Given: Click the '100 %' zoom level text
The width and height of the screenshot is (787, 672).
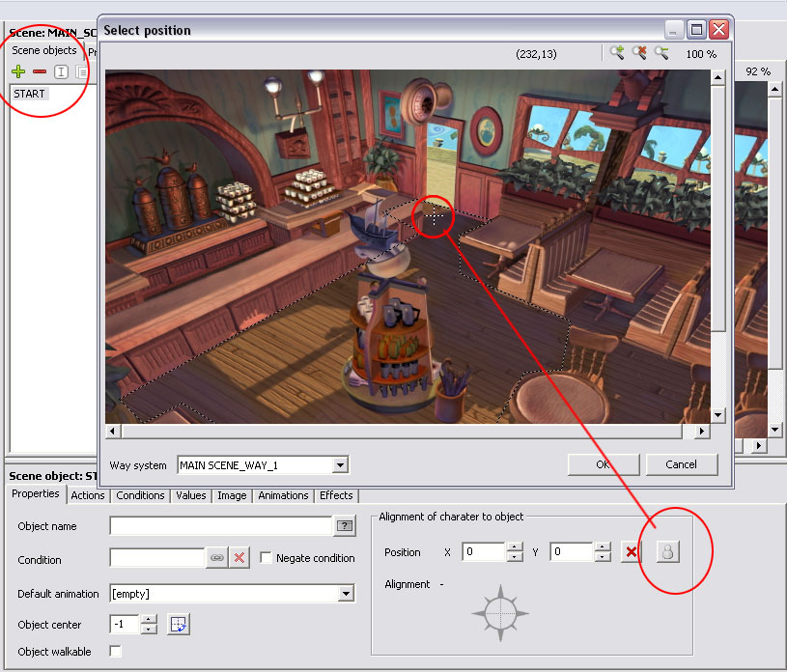Looking at the screenshot, I should coord(701,54).
